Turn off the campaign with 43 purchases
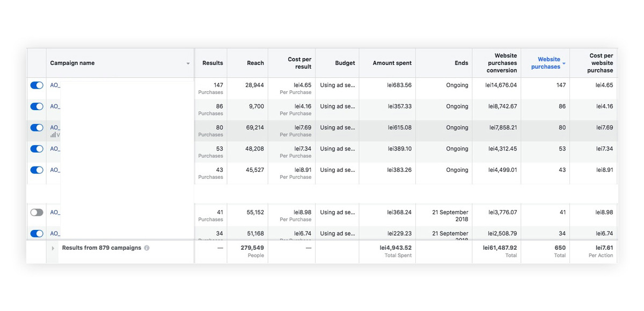644x311 pixels. click(36, 170)
